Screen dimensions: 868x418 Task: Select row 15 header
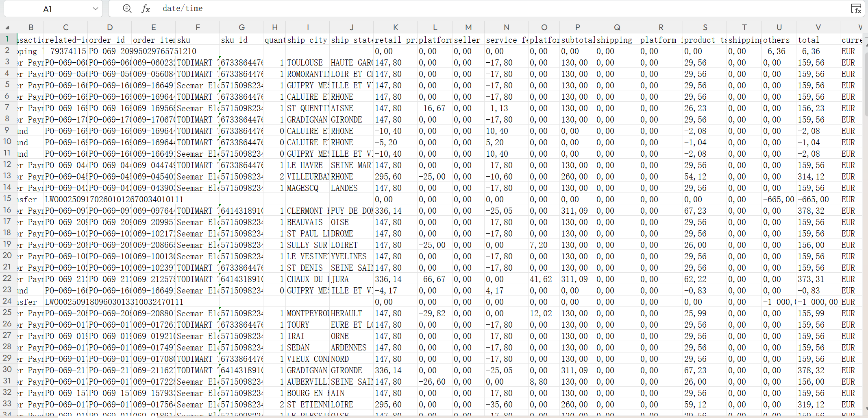click(x=7, y=199)
